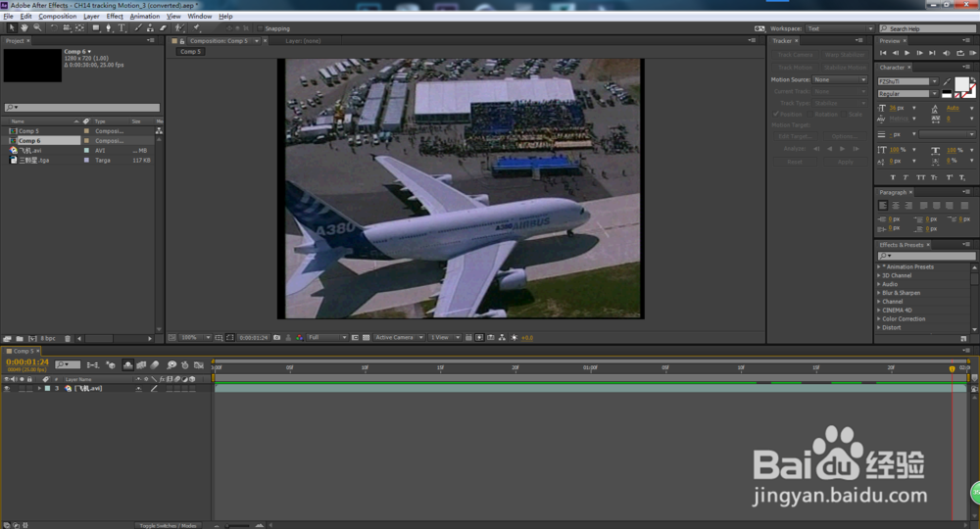Click the RAM Preview icon
The image size is (980, 529).
[x=972, y=53]
